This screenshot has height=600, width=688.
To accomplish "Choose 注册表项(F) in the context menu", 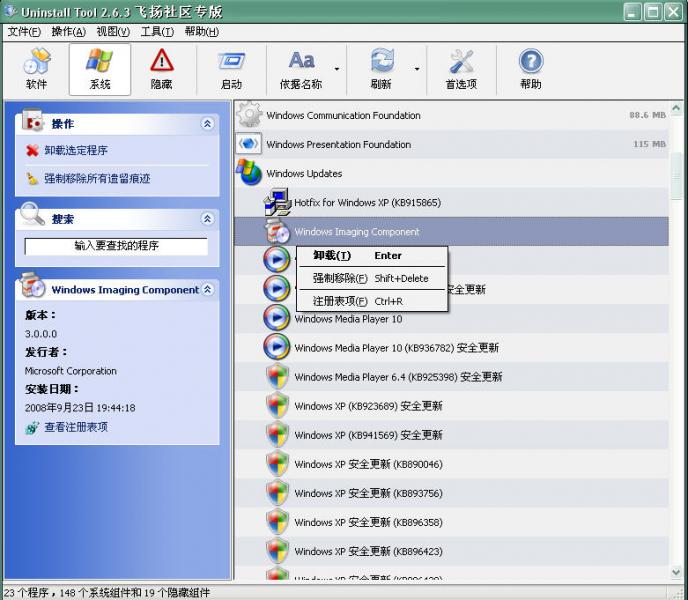I will (372, 301).
